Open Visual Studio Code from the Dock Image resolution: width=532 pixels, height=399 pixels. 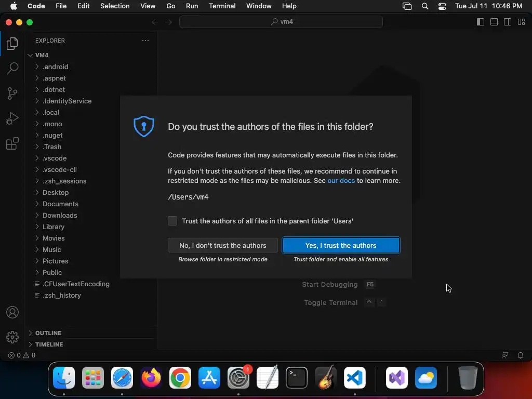coord(354,378)
